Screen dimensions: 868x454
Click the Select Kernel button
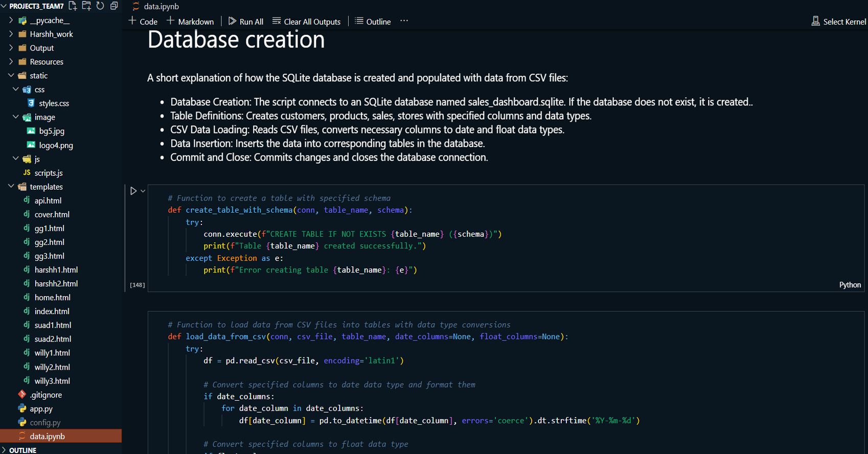839,21
